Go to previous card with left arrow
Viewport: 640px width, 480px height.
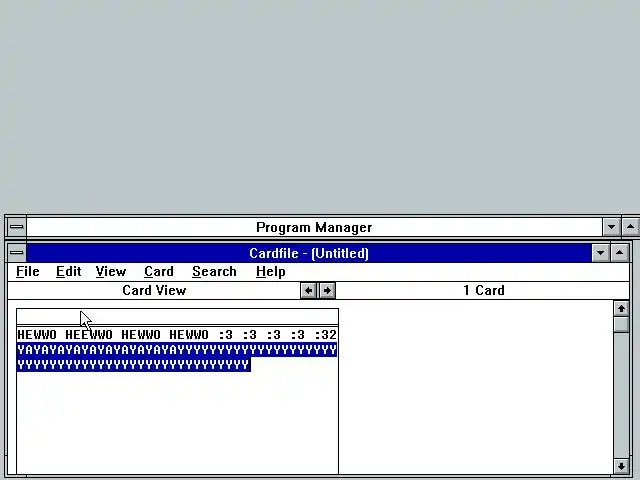309,291
